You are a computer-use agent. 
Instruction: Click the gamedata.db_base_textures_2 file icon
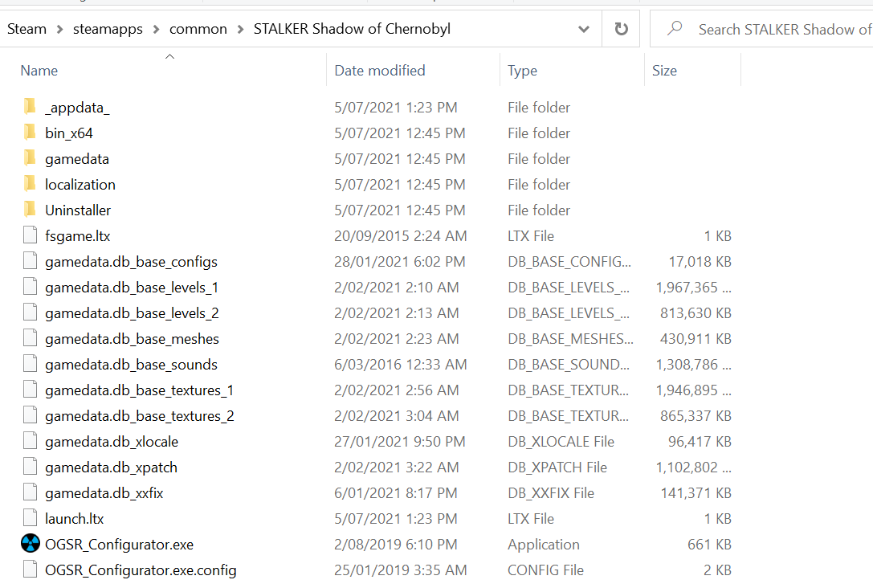(x=30, y=414)
